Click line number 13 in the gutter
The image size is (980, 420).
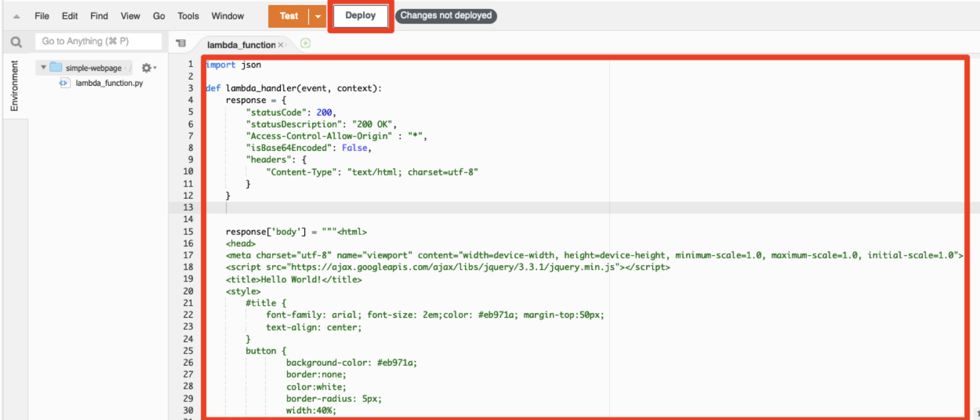[x=188, y=207]
